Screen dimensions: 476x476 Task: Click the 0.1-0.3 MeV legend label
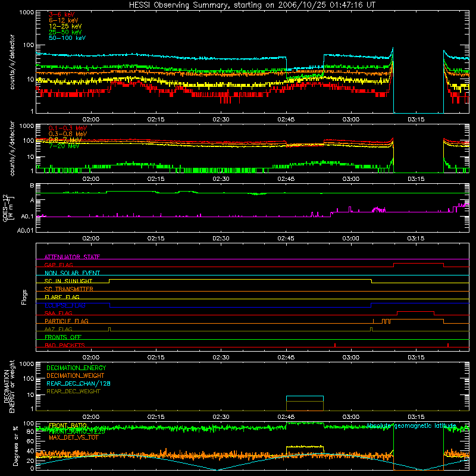point(68,128)
